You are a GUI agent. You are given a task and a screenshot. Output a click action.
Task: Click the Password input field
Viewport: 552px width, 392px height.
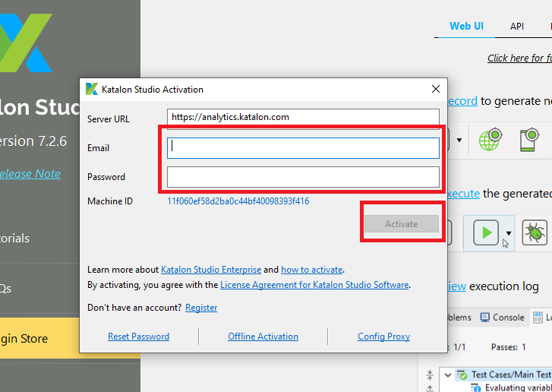[303, 177]
